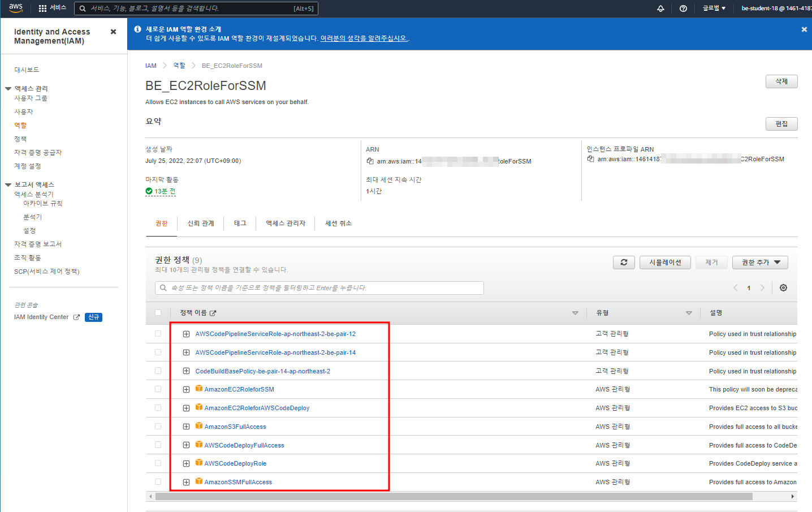Screen dimensions: 812x512
Task: Click the search magnifier icon in top bar
Action: (x=83, y=8)
